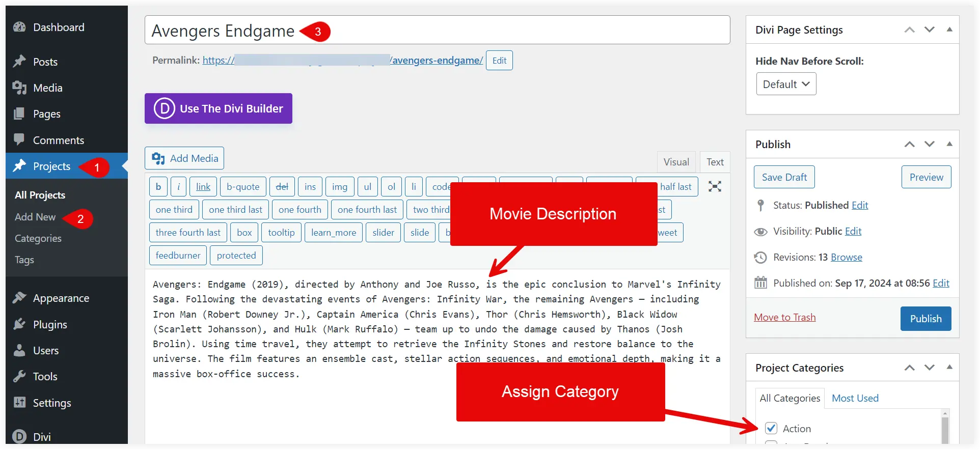This screenshot has width=980, height=450.
Task: Open All Projects submenu item
Action: tap(40, 195)
